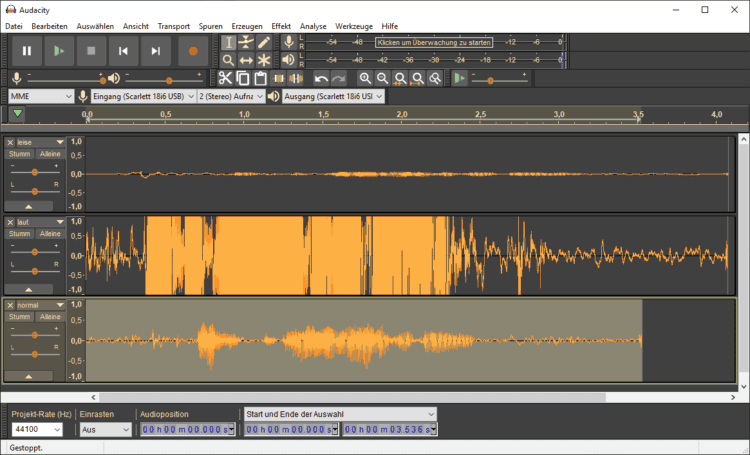Screen dimensions: 750x455
Task: Start recording with the Record button
Action: 193,51
